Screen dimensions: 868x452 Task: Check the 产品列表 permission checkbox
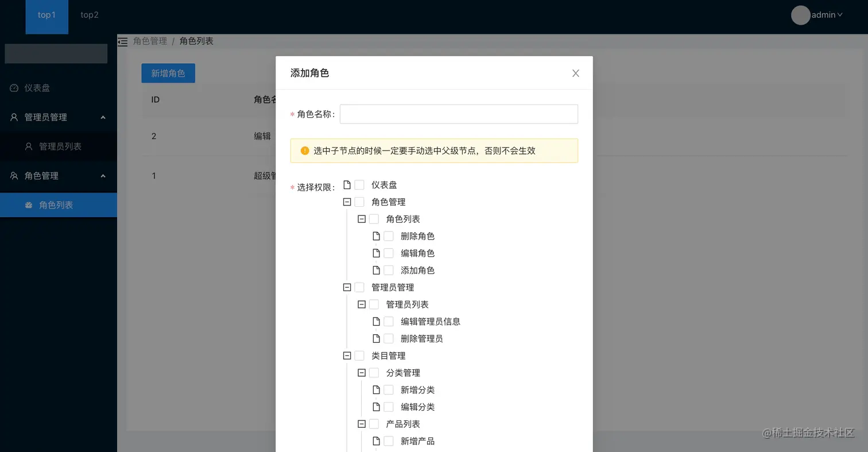(x=374, y=424)
